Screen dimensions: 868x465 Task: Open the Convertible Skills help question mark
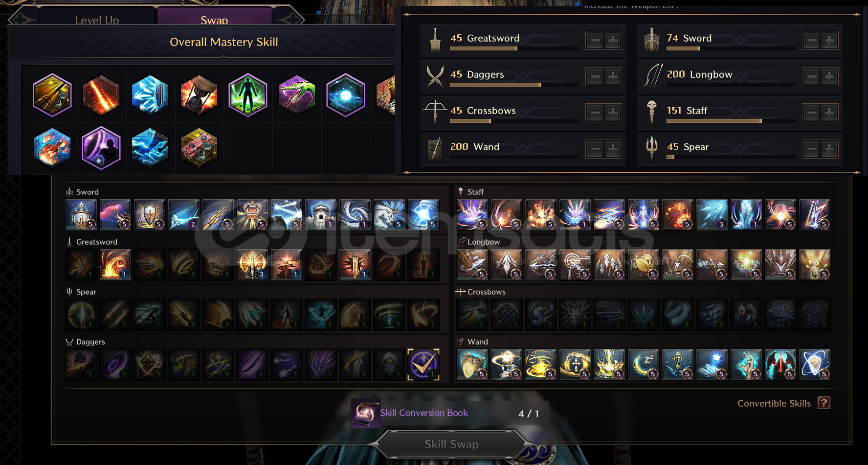point(824,403)
